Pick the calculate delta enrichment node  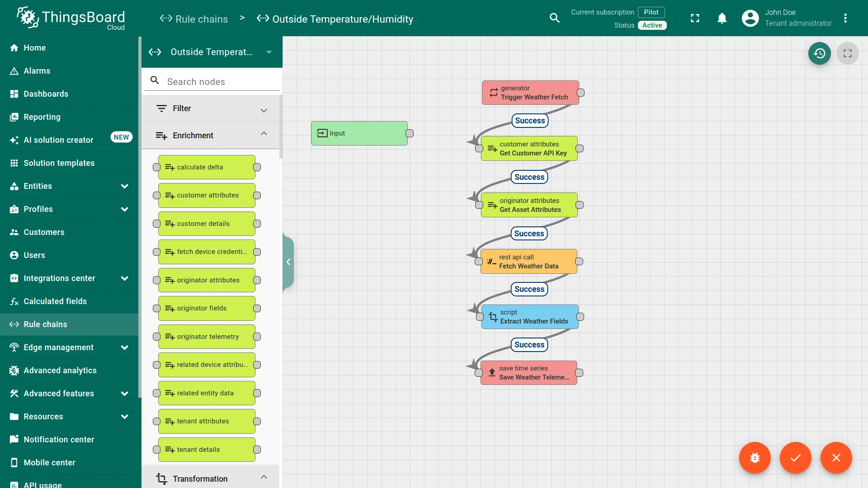[x=207, y=167]
